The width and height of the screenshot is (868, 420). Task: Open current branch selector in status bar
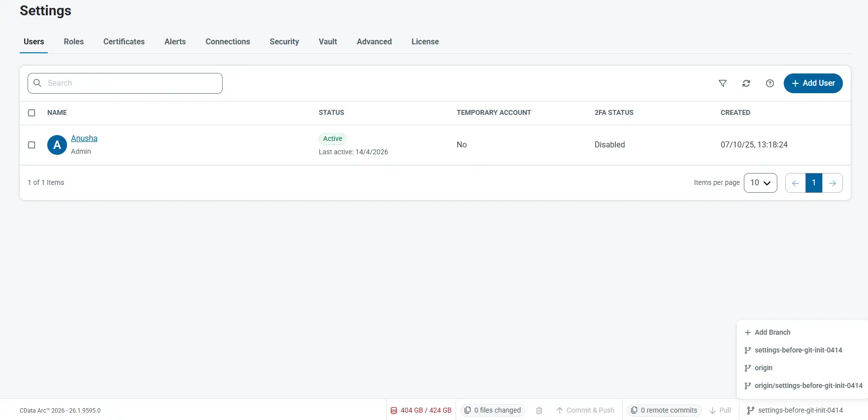795,410
